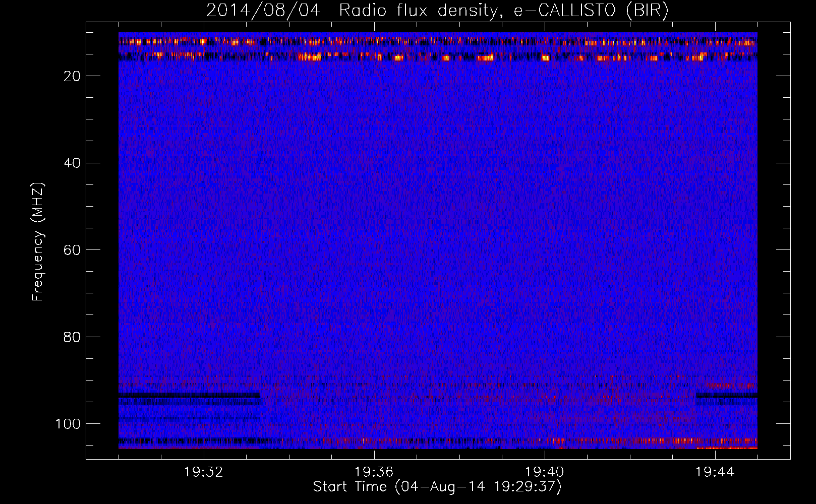Click the 19:40 time tick label
Viewport: 816px width, 504px height.
pos(545,472)
